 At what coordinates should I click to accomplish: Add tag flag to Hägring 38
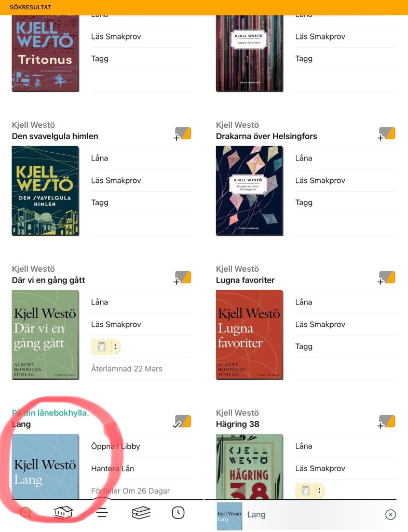(386, 422)
